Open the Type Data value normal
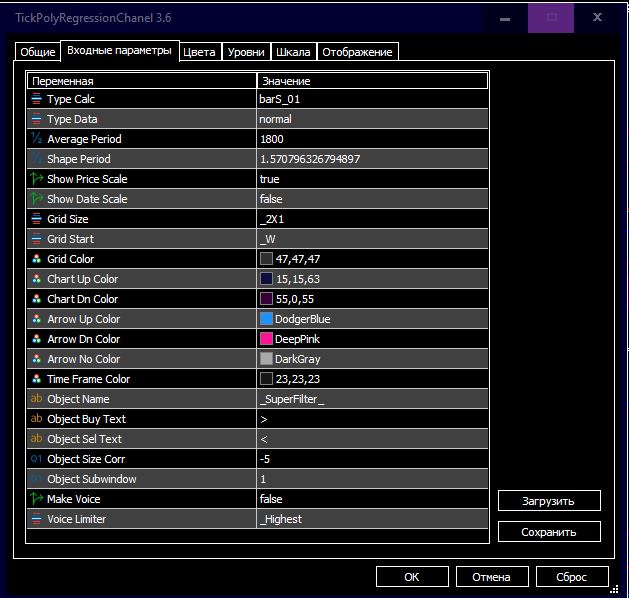Image resolution: width=629 pixels, height=598 pixels. (x=372, y=119)
